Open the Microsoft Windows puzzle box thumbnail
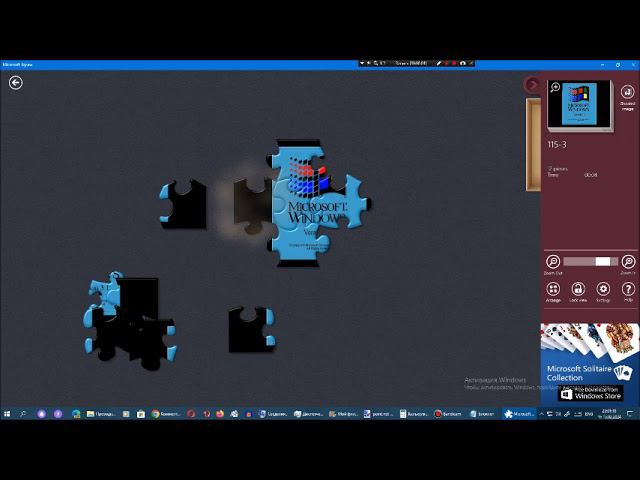The width and height of the screenshot is (640, 480). pyautogui.click(x=580, y=104)
